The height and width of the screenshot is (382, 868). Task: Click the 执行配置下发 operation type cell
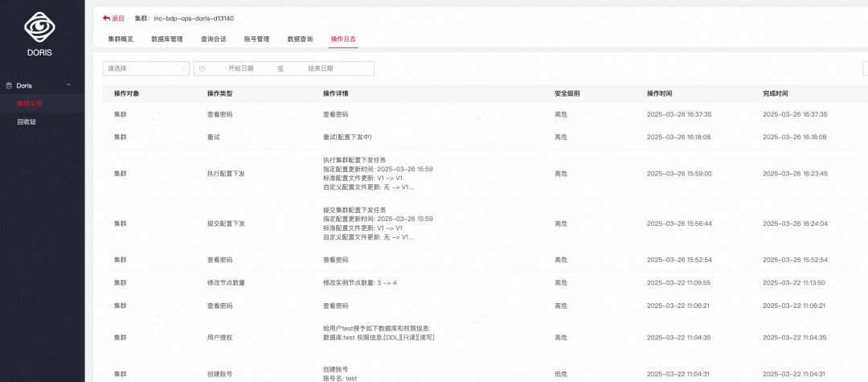click(x=226, y=174)
